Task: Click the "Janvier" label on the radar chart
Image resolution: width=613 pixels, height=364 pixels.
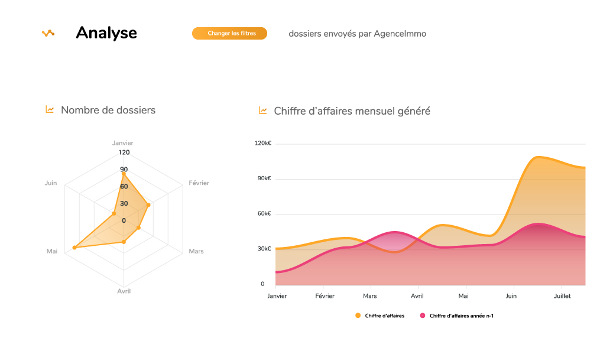Action: point(123,143)
